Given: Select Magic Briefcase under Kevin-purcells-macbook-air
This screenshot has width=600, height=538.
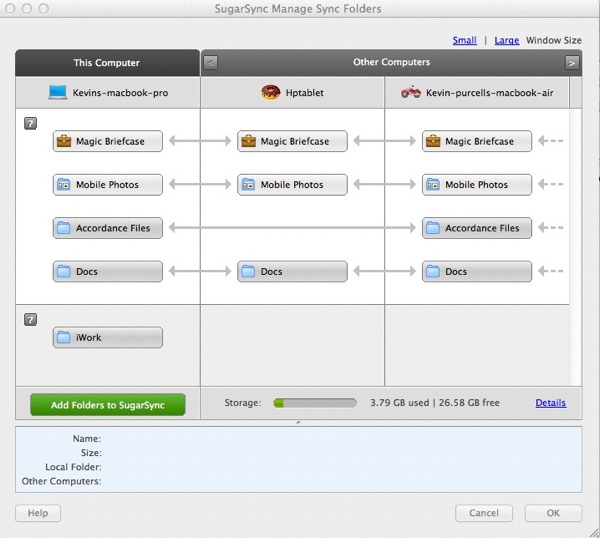Looking at the screenshot, I should pyautogui.click(x=477, y=141).
